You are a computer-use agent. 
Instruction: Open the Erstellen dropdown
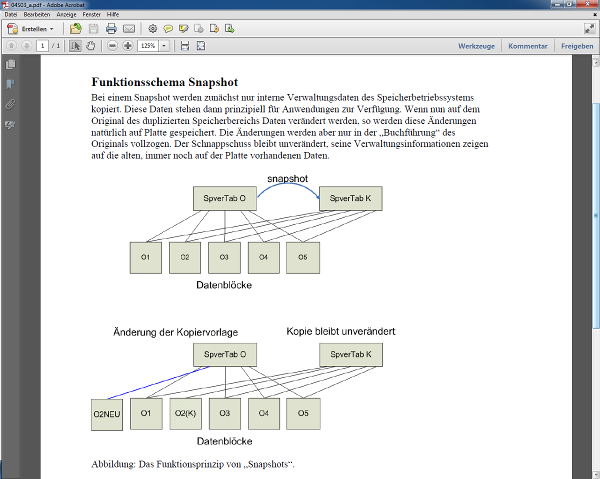36,29
